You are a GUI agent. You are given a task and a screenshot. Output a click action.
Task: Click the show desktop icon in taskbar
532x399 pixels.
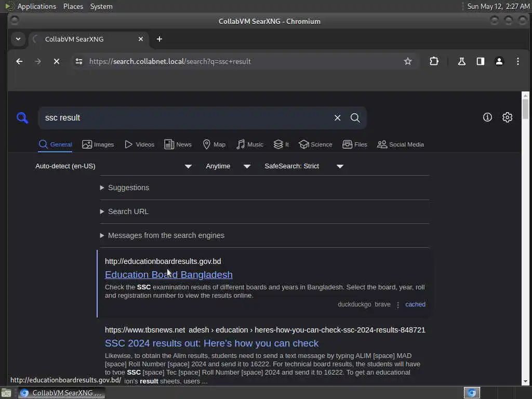coord(6,393)
